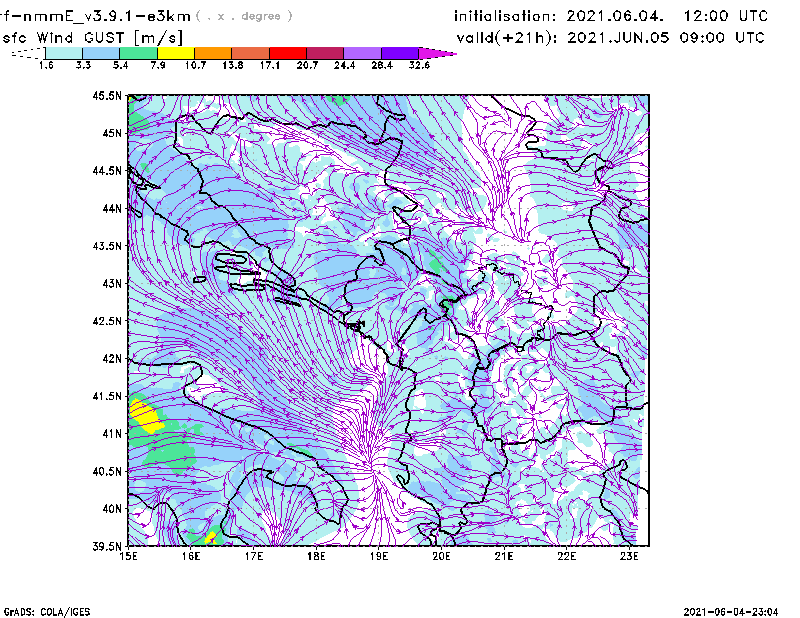Click the model name 'nmmE_v3.9.1-e3km' title
Screen dimensions: 800x618
pos(107,16)
